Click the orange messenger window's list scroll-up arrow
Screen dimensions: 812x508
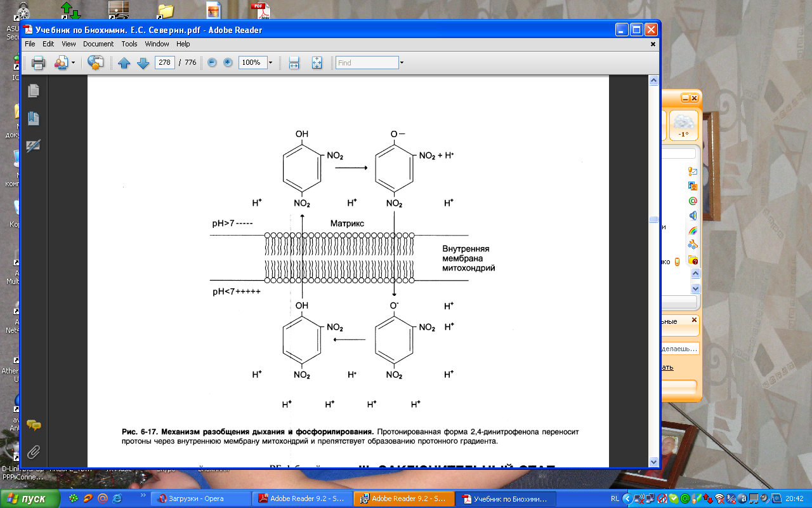pyautogui.click(x=695, y=274)
